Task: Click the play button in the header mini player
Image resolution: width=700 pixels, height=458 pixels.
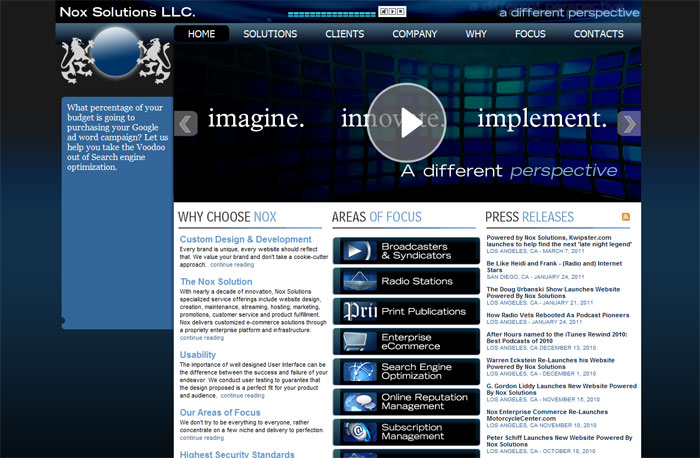Action: pyautogui.click(x=392, y=12)
